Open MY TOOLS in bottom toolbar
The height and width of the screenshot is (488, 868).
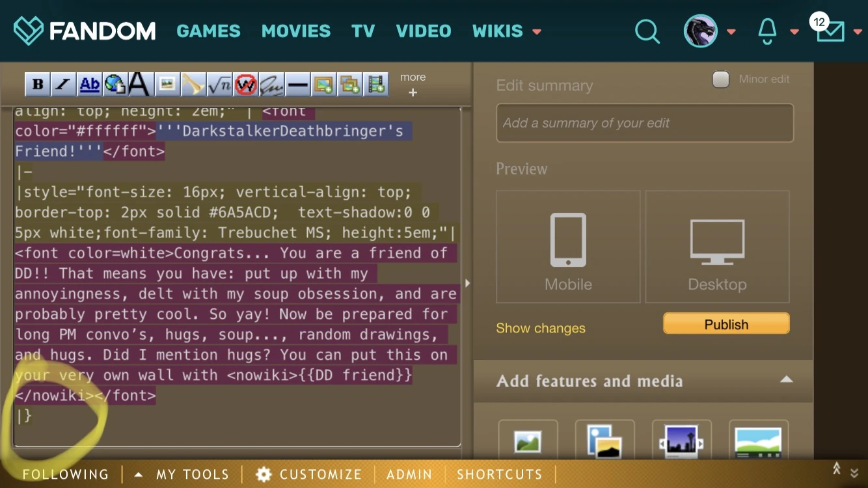192,474
